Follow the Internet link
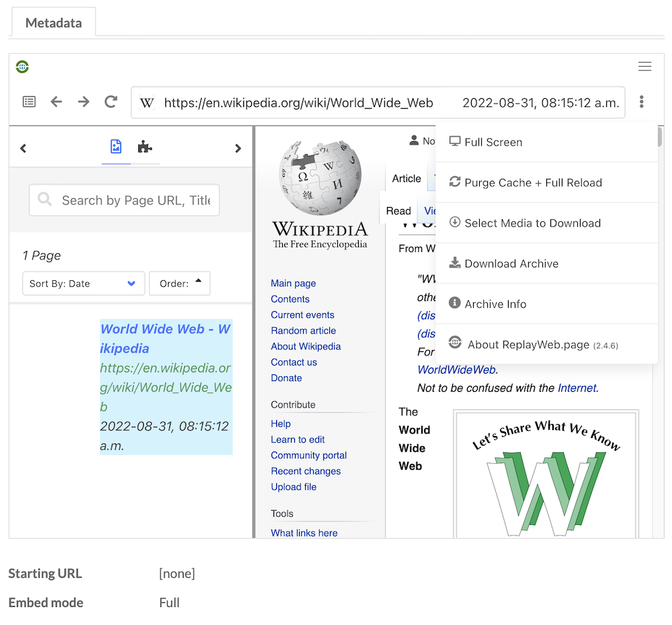The width and height of the screenshot is (672, 625). coord(577,388)
